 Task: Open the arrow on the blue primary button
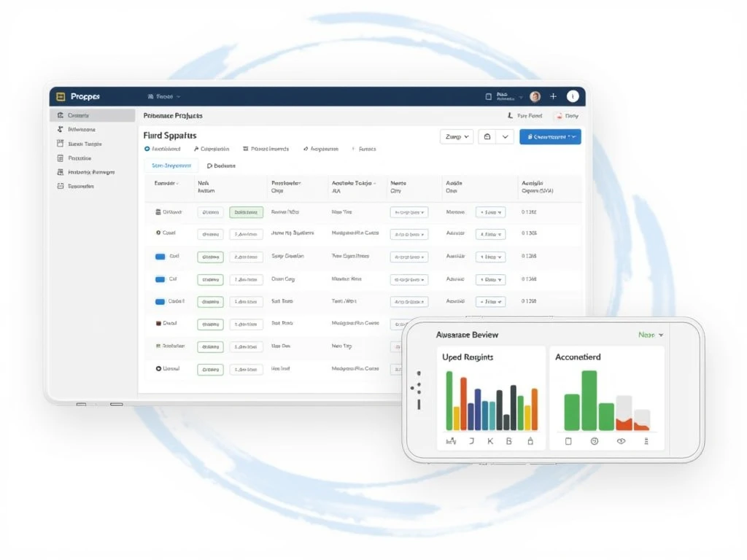coord(574,136)
